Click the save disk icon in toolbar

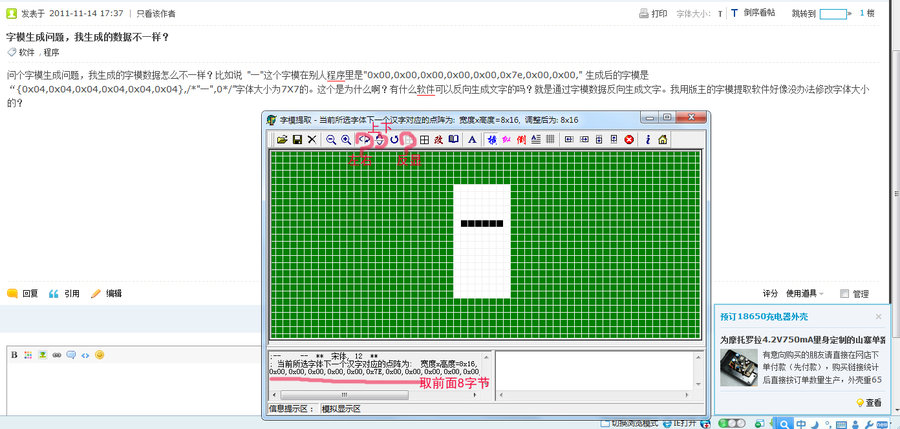tap(297, 140)
